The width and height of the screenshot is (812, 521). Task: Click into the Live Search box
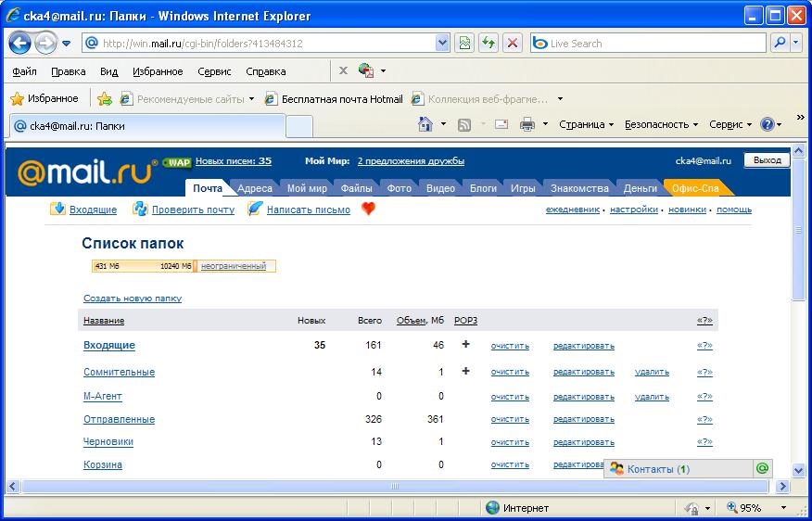click(648, 44)
